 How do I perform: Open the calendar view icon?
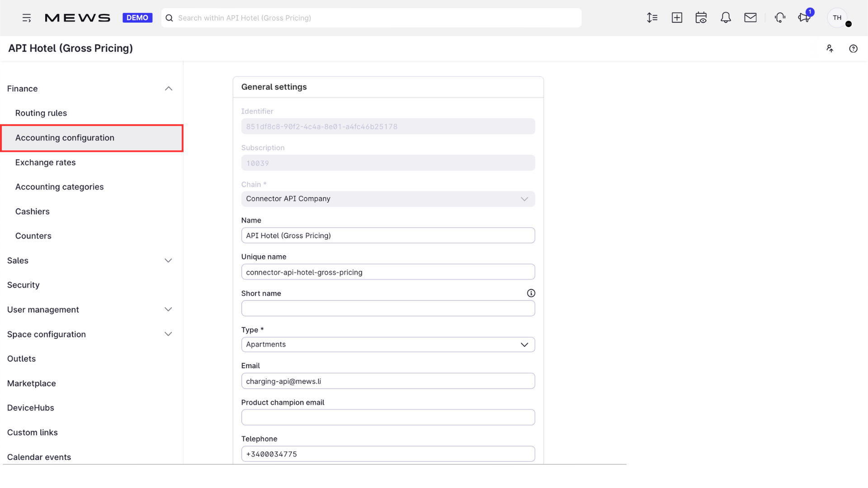701,18
